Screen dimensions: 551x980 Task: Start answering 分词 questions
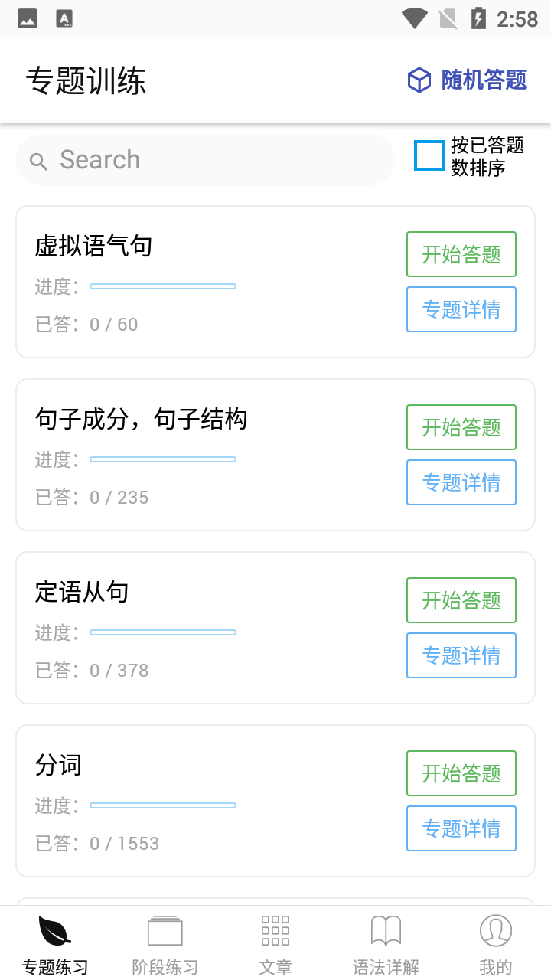tap(461, 773)
